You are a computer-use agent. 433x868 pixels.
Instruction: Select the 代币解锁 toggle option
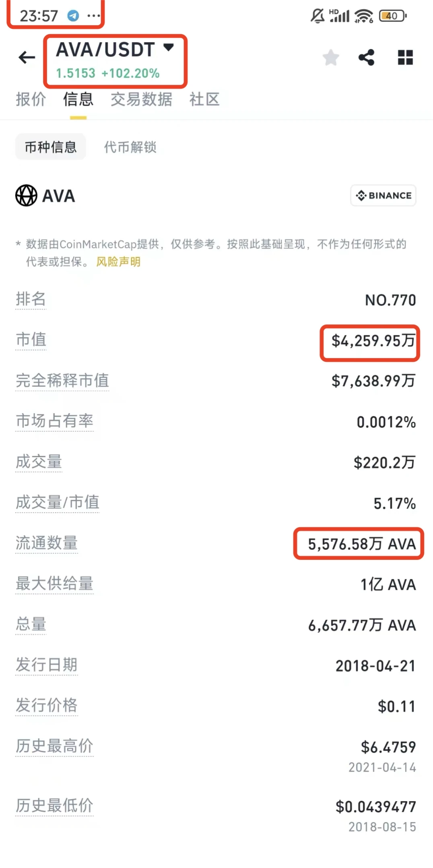click(130, 147)
